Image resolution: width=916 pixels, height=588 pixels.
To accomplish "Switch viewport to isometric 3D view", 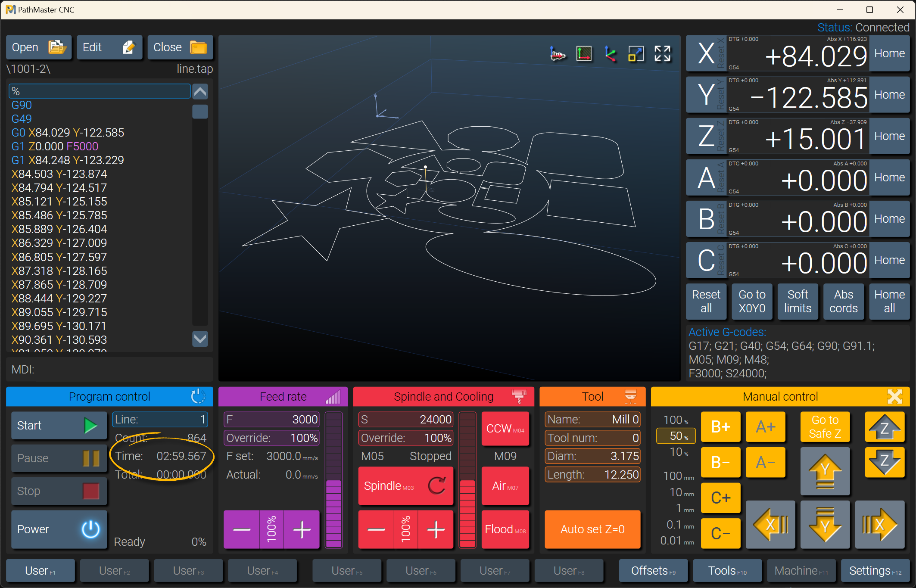I will click(610, 54).
